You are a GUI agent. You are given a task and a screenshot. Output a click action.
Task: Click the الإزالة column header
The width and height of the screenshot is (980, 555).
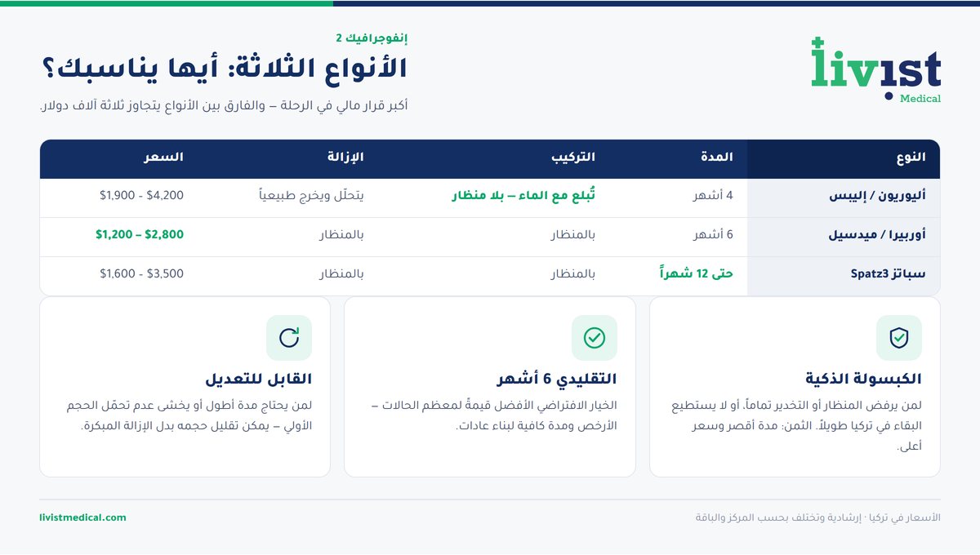coord(345,158)
